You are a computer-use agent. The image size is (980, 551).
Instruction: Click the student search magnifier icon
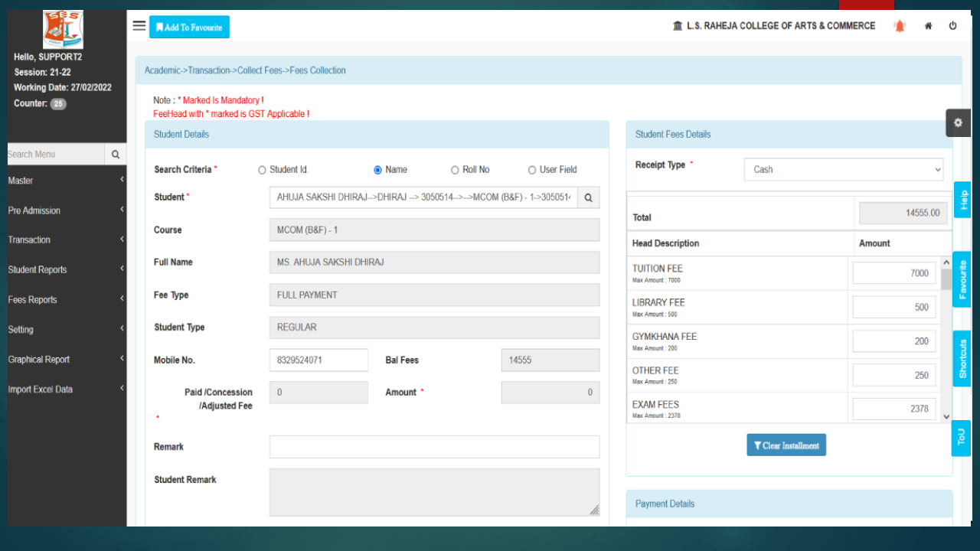pyautogui.click(x=588, y=197)
